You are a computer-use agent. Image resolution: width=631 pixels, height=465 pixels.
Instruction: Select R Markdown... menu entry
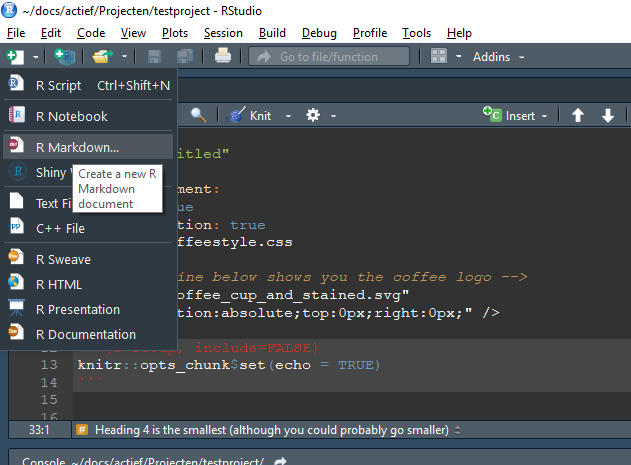(88, 147)
